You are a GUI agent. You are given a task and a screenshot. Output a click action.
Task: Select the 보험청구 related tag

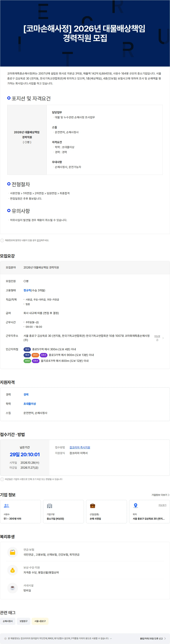coord(24,621)
